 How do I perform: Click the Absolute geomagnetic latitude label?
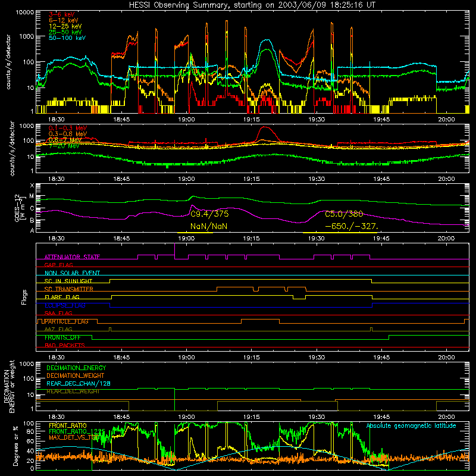click(411, 425)
